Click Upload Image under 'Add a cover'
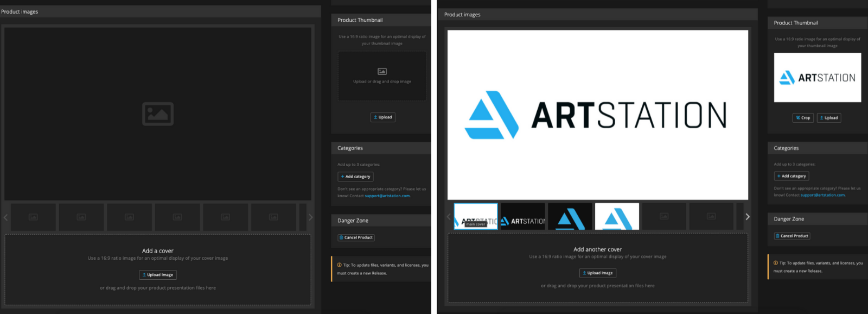The height and width of the screenshot is (314, 868). pyautogui.click(x=158, y=275)
